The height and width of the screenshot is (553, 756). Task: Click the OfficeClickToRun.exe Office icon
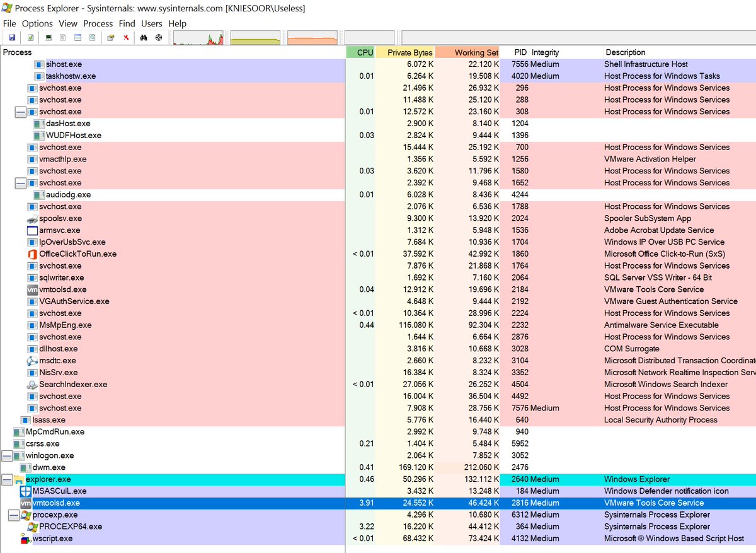[33, 254]
